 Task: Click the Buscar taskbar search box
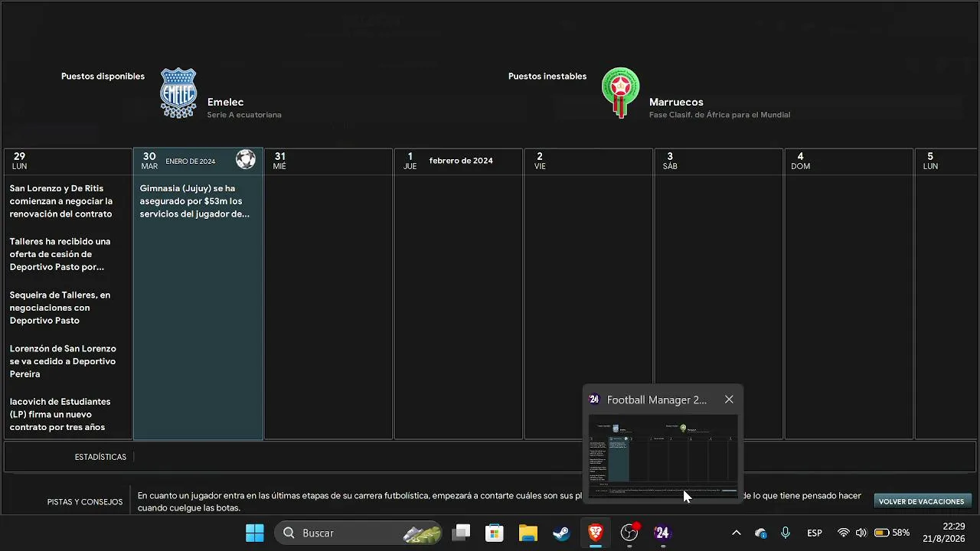[x=360, y=533]
